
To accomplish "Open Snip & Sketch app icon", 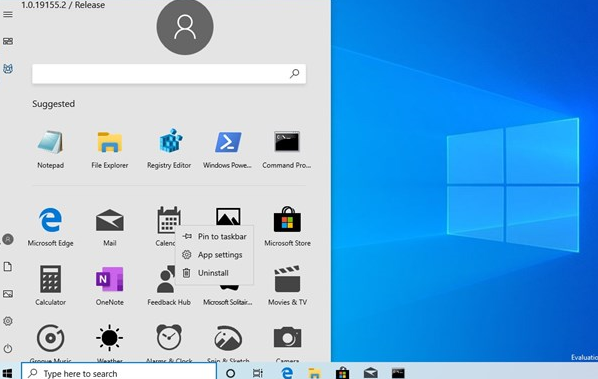I will point(228,338).
